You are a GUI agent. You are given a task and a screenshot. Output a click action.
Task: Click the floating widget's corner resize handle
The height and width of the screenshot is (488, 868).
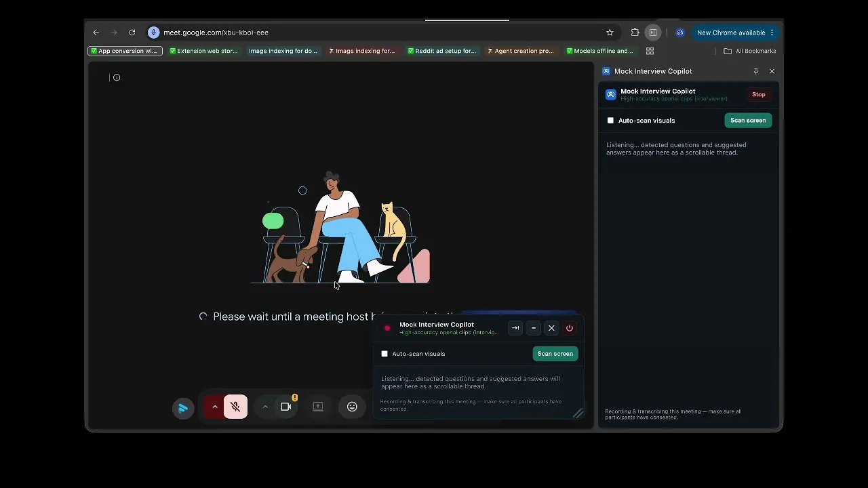click(578, 413)
